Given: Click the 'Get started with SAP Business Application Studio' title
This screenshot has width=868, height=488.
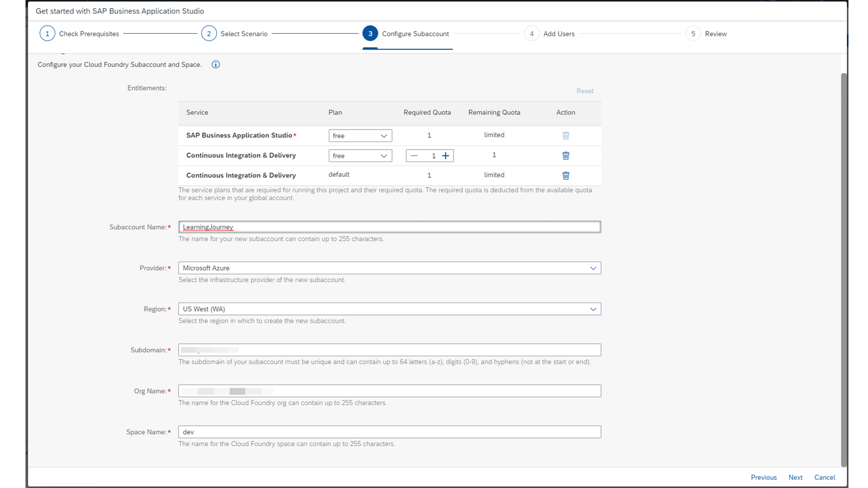Looking at the screenshot, I should (120, 11).
